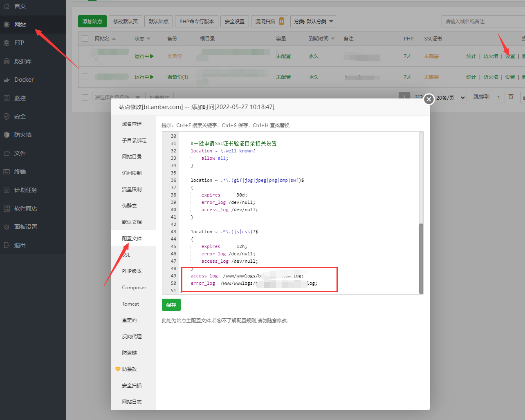Screen dimensions: 525x420
Task: Open the 安全扫描 tab in dialog
Action: pos(132,386)
